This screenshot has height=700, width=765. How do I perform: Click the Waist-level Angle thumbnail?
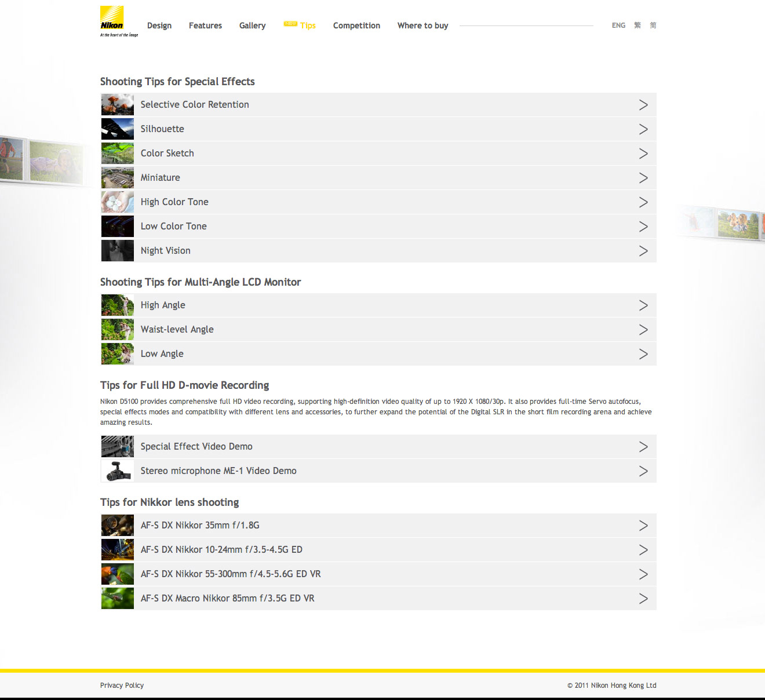pos(118,330)
